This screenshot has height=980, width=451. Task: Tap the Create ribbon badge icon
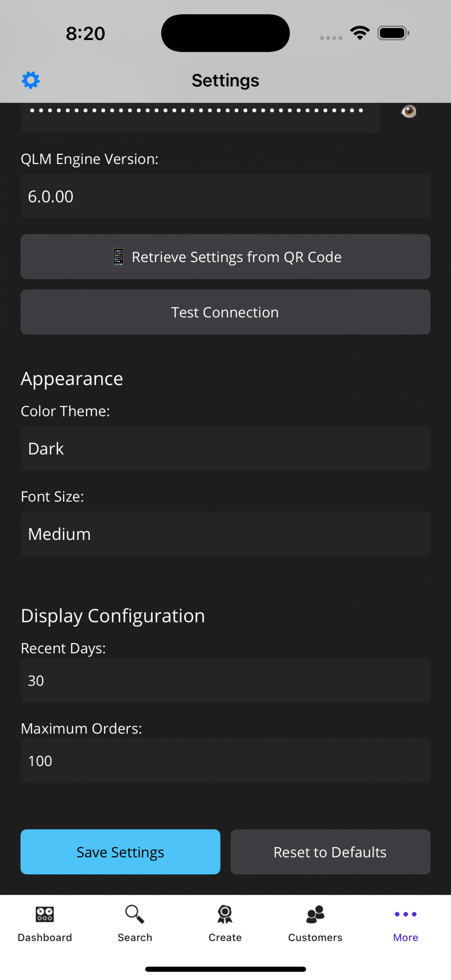click(x=225, y=914)
